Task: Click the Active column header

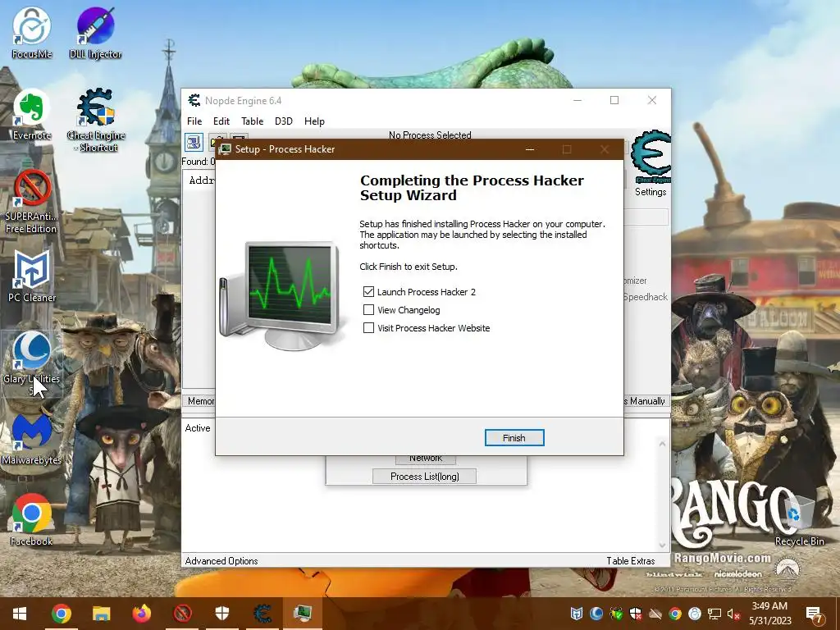Action: pyautogui.click(x=198, y=428)
